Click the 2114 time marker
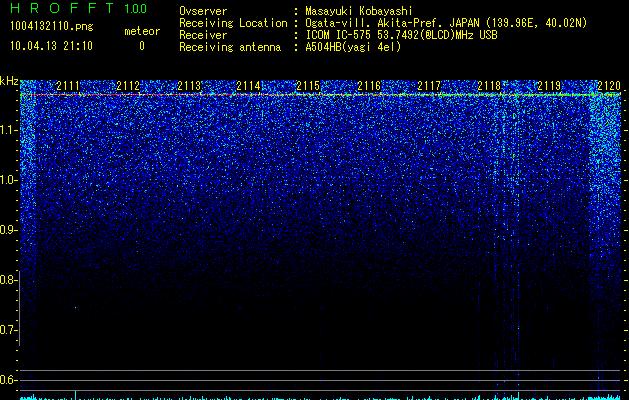The width and height of the screenshot is (629, 400). coord(248,85)
